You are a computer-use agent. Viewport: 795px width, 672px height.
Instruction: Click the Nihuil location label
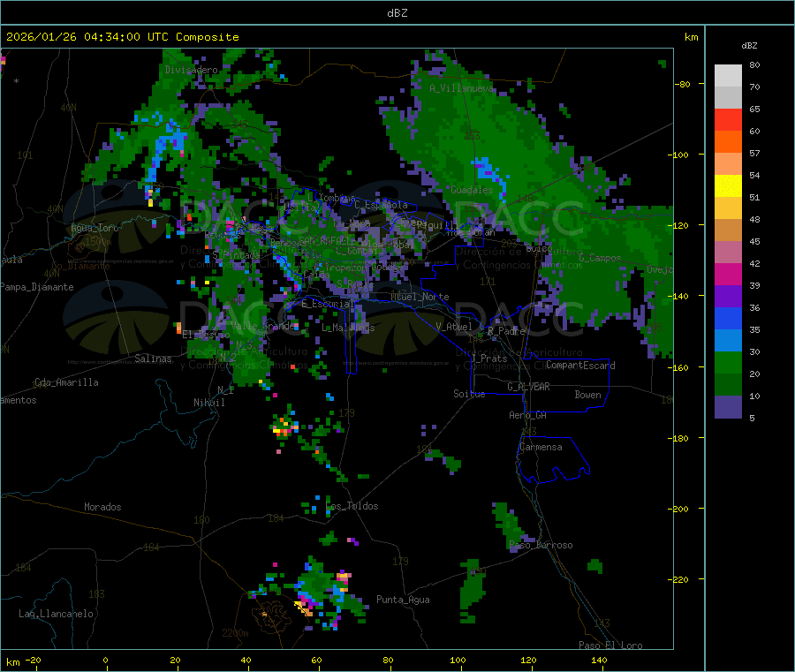(208, 403)
